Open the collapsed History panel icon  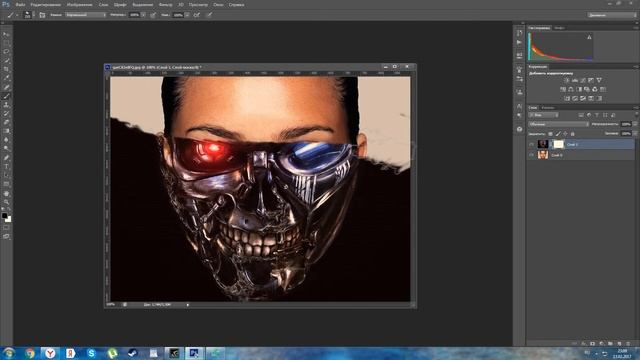[519, 33]
